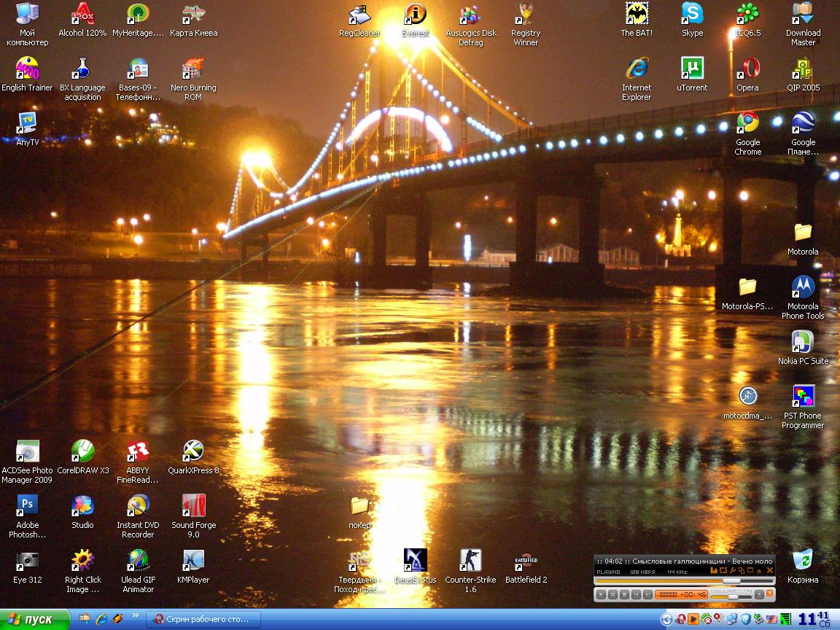Select the Counter-Strike 1.6 shortcut

pyautogui.click(x=470, y=561)
